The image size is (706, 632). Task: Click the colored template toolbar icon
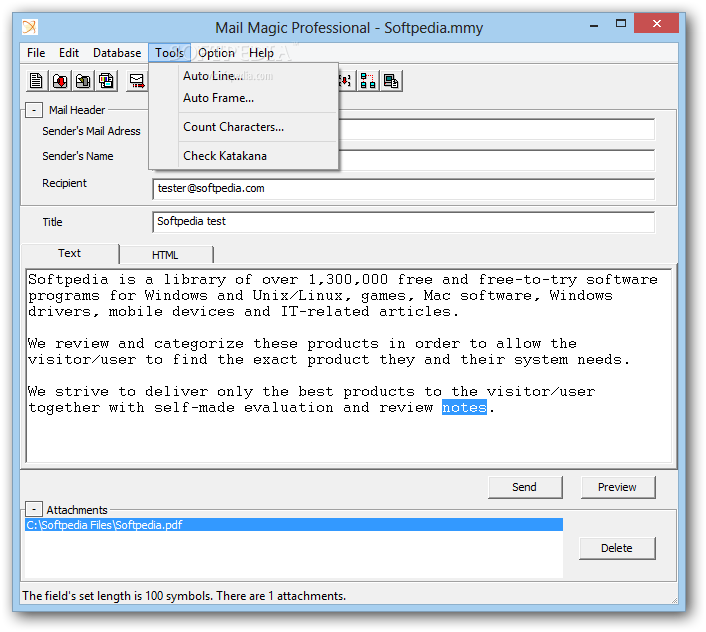click(106, 81)
